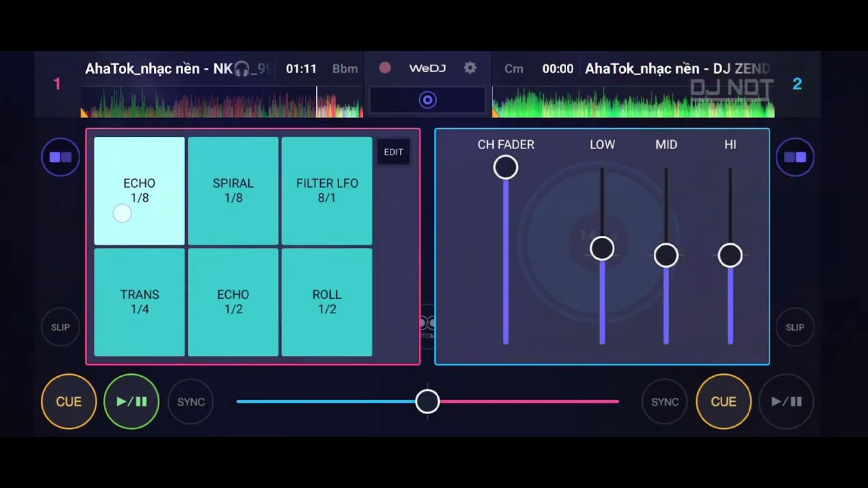868x488 pixels.
Task: Click the CH FADER knob
Action: pyautogui.click(x=506, y=167)
